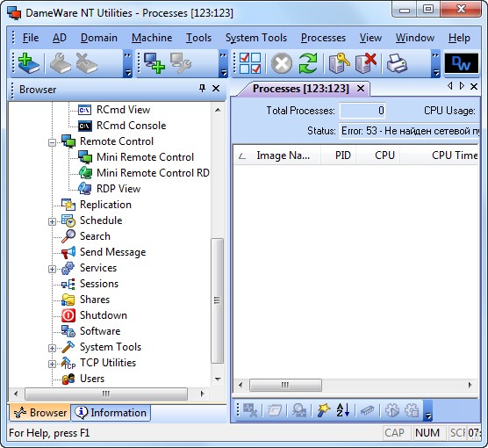Click the A-Z sort icon in the bottom toolbar
The width and height of the screenshot is (488, 448).
pyautogui.click(x=343, y=410)
